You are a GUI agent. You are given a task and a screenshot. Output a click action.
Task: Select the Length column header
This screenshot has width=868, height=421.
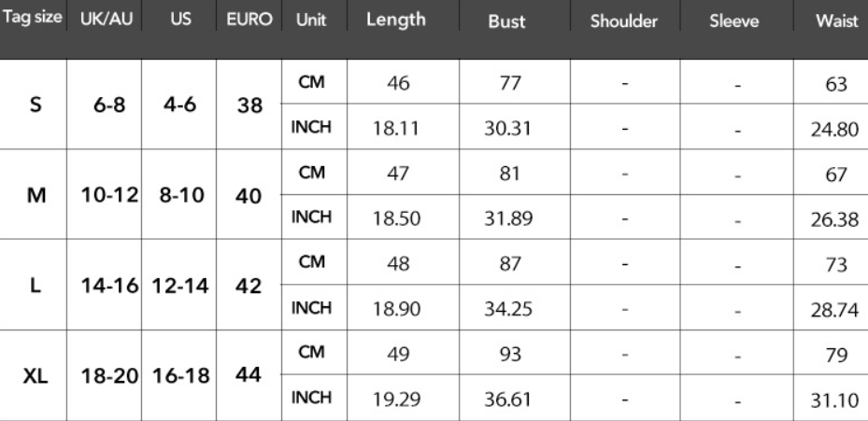[396, 20]
